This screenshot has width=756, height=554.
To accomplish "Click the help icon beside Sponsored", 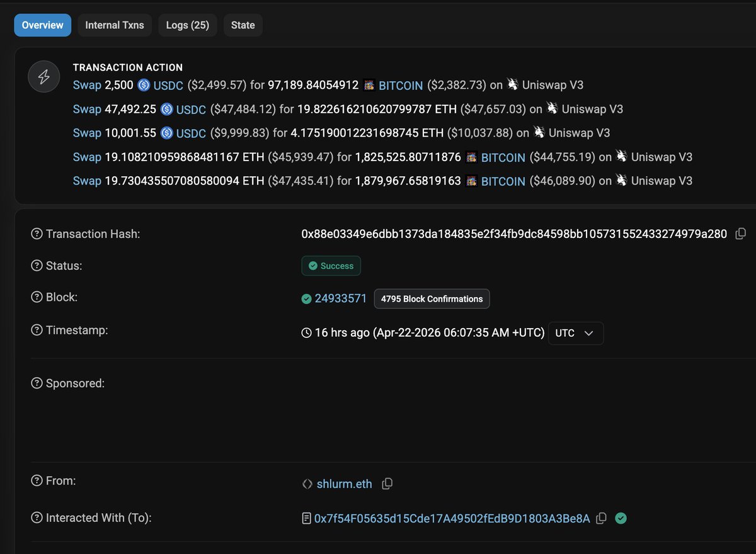I will [37, 383].
